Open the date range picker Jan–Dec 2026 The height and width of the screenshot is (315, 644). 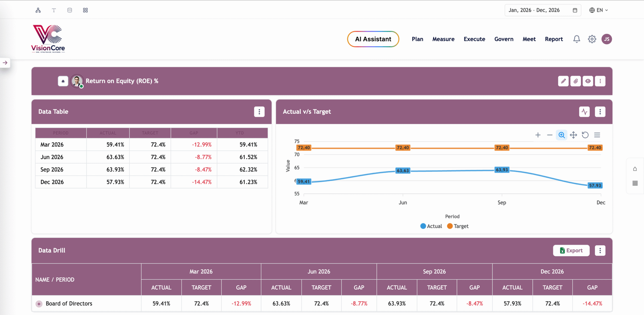(x=543, y=10)
